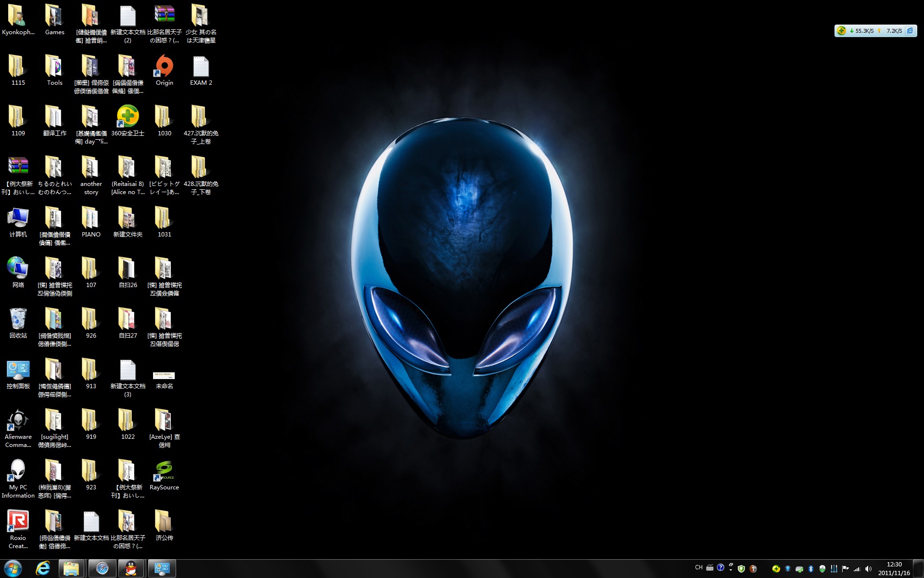924x578 pixels.
Task: Open the 回收站 recycle bin
Action: click(x=18, y=319)
